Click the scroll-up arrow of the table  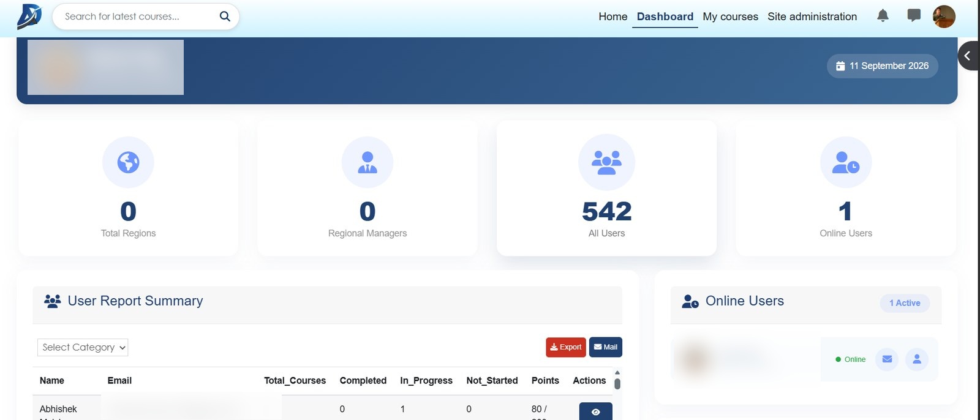pos(617,372)
